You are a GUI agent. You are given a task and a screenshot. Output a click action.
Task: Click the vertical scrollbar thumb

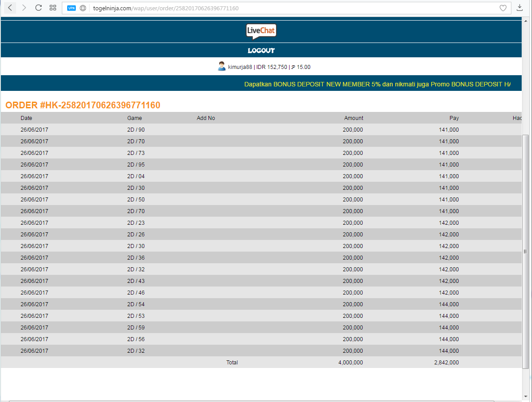point(526,251)
